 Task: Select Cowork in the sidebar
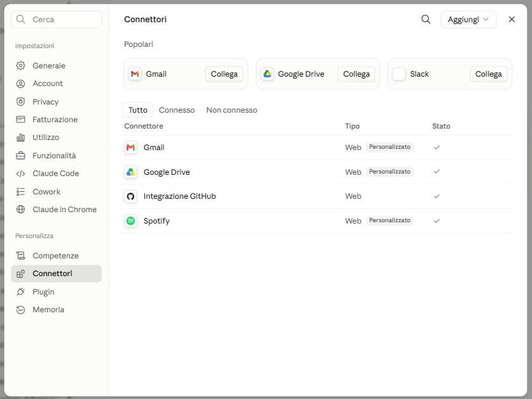(x=56, y=192)
